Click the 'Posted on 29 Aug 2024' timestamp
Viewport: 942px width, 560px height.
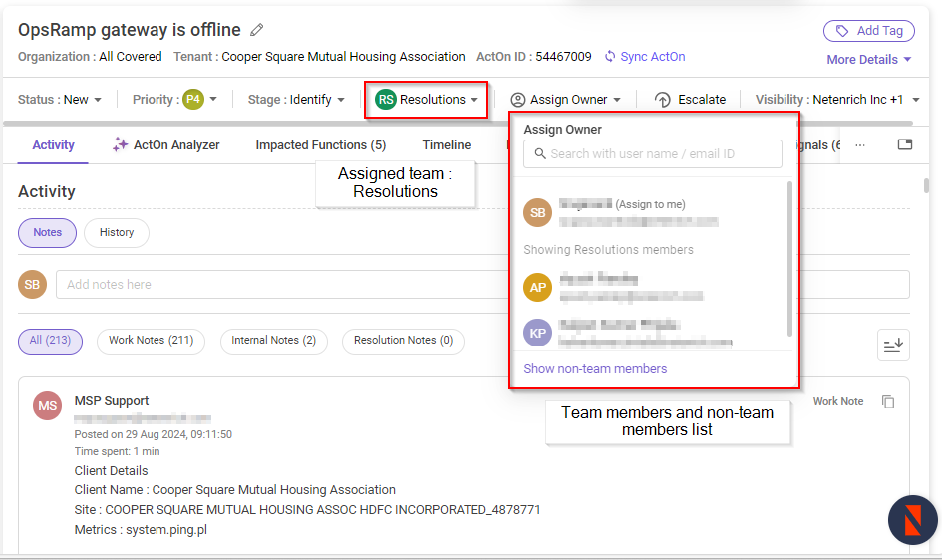coord(154,434)
